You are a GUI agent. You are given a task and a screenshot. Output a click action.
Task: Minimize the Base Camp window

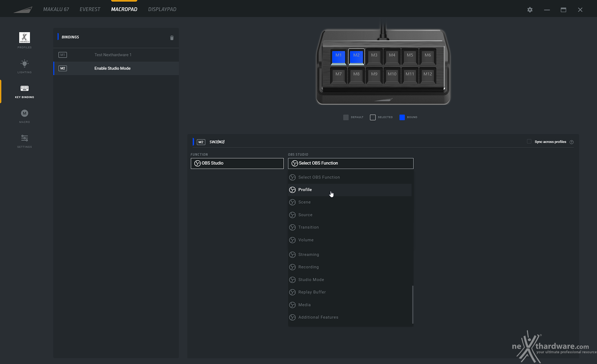[x=547, y=10]
